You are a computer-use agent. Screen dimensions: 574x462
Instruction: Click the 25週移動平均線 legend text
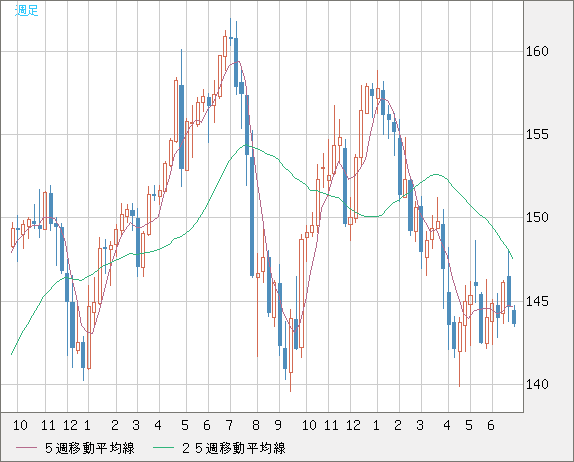[x=234, y=448]
